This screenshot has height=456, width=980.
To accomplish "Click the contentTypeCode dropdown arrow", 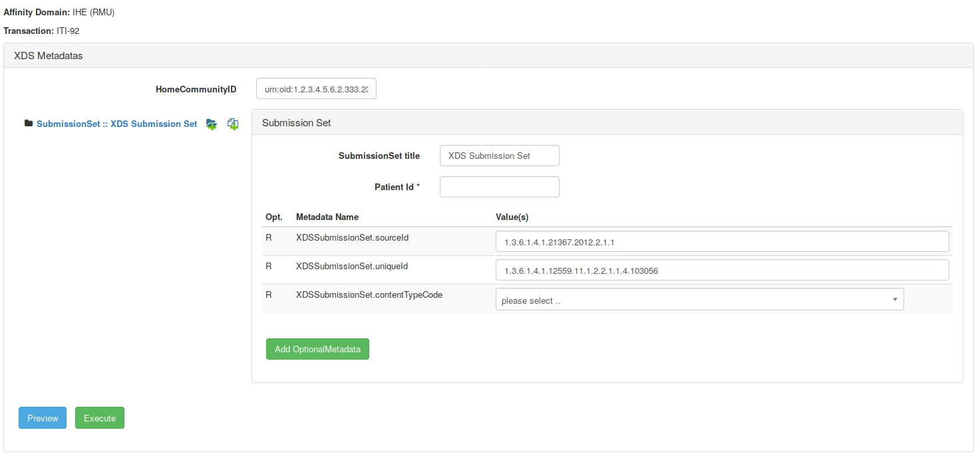I will click(895, 300).
